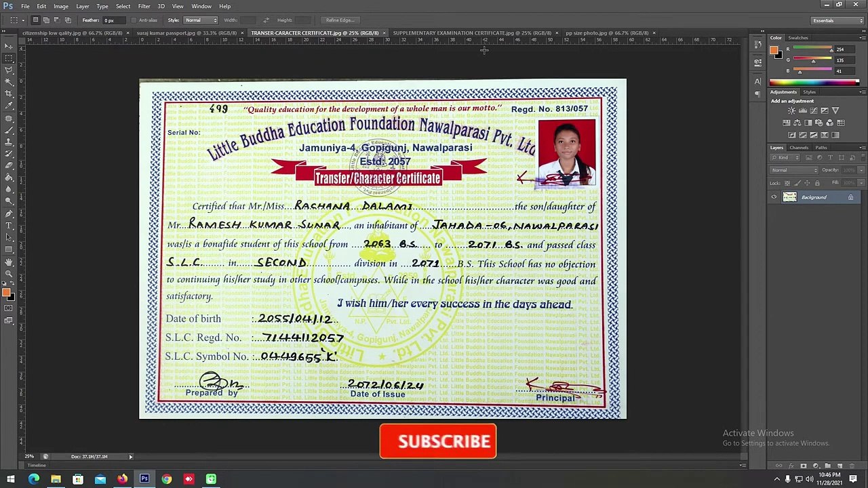Select the Paint Bucket tool
Image resolution: width=868 pixels, height=488 pixels.
tap(9, 178)
